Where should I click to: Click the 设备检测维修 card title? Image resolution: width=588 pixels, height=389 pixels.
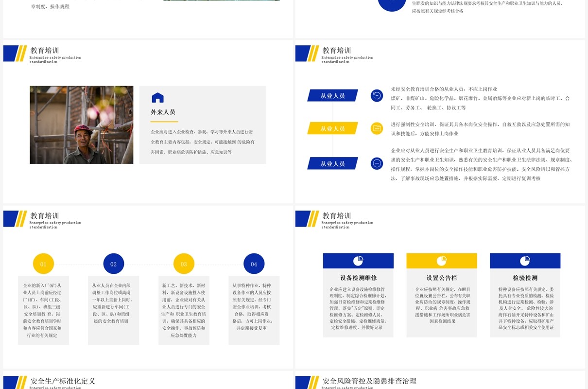[x=358, y=278]
